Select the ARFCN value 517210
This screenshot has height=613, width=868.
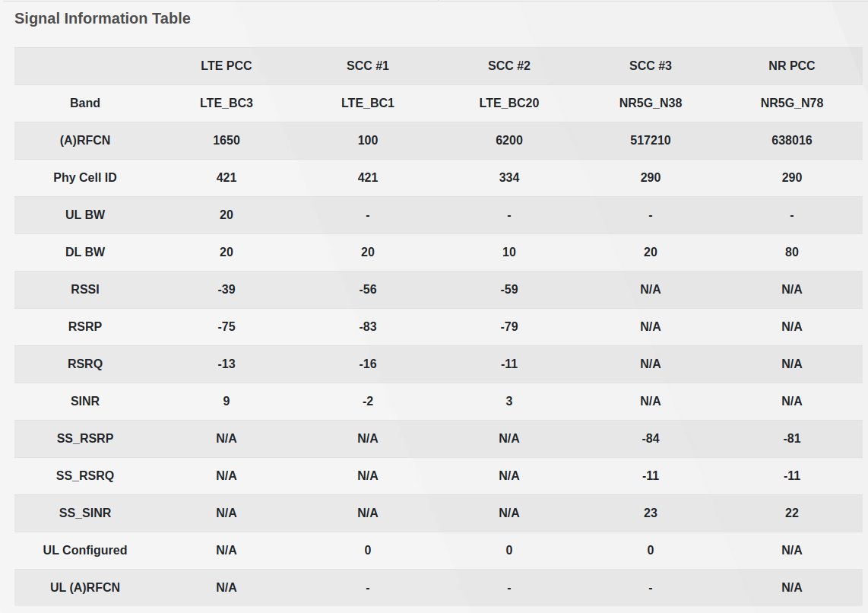[x=651, y=141]
